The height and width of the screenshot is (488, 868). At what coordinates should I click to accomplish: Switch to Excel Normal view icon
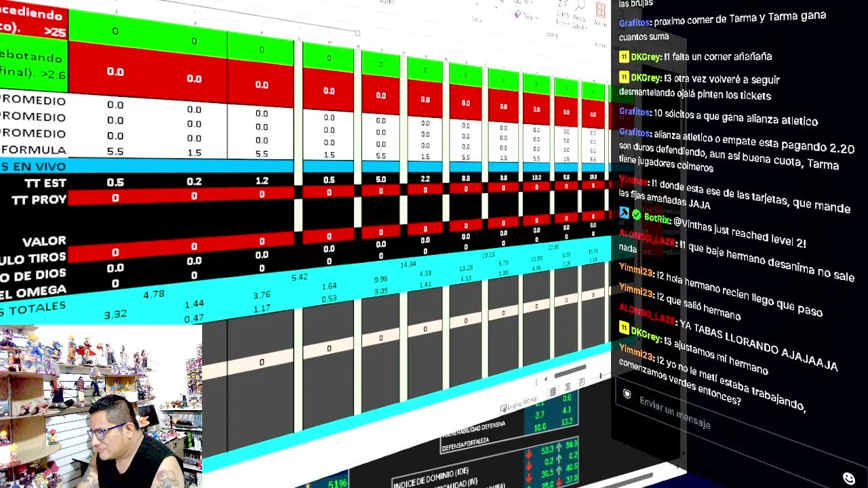point(553,392)
